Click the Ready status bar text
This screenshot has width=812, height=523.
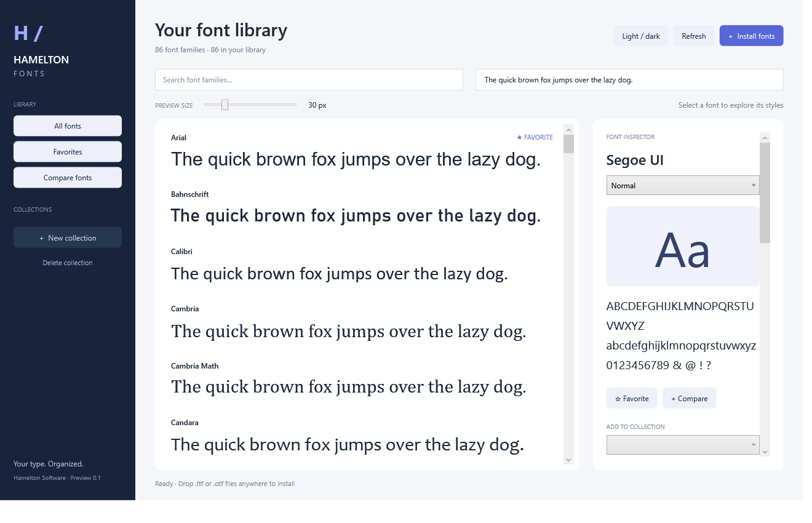[x=225, y=484]
